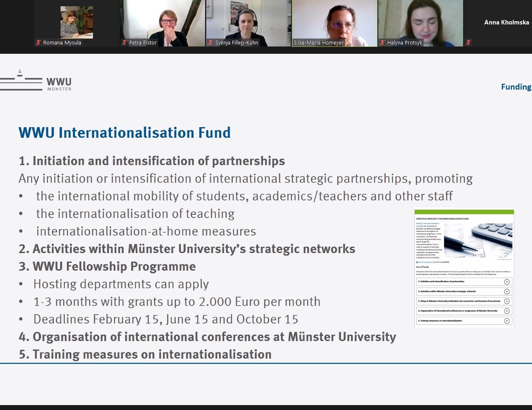Click download icon beside List of recipients
This screenshot has width=532, height=410.
417,262
